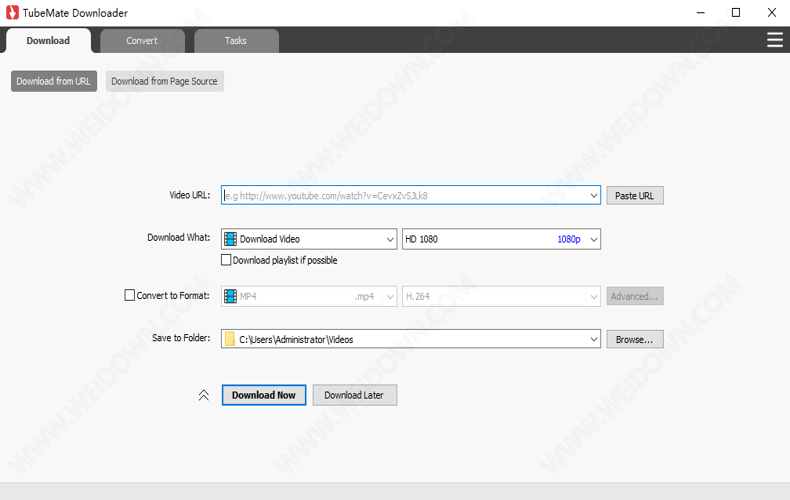The width and height of the screenshot is (790, 500).
Task: Switch to the Tasks tab
Action: 236,41
